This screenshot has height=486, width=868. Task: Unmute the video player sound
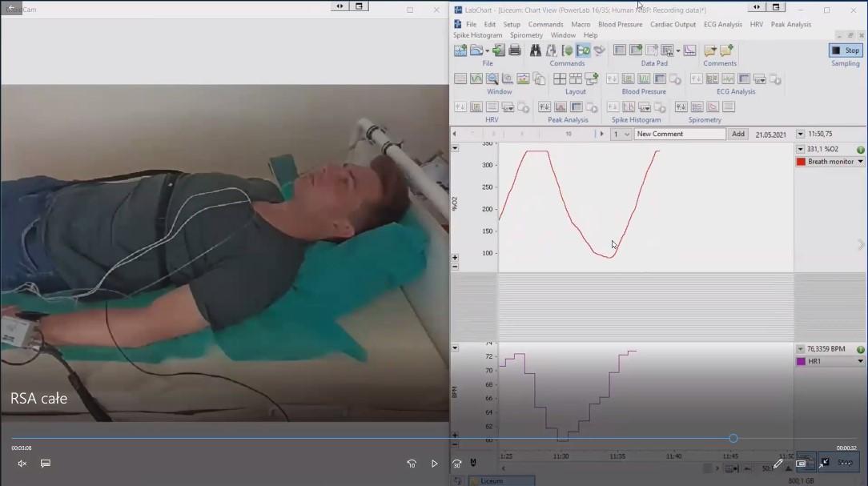click(x=22, y=464)
